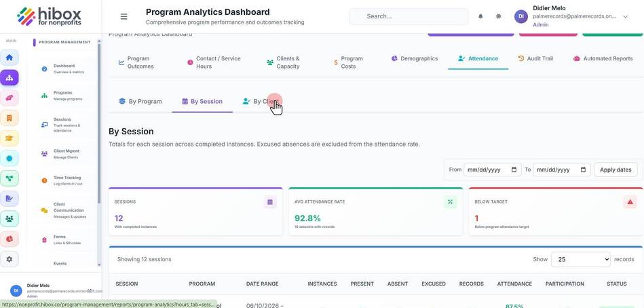The image size is (644, 308).
Task: Switch to Clients & Capacity tab
Action: click(284, 62)
